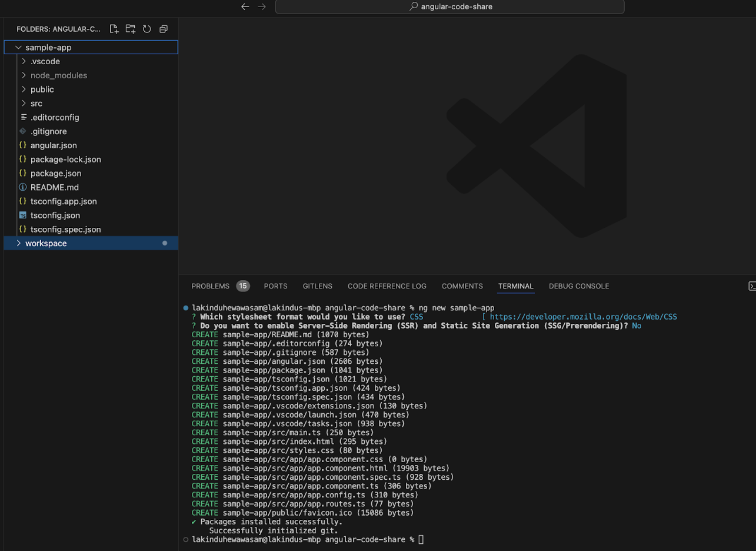The image size is (756, 551).
Task: Switch to the Debug Console tab
Action: (x=578, y=286)
